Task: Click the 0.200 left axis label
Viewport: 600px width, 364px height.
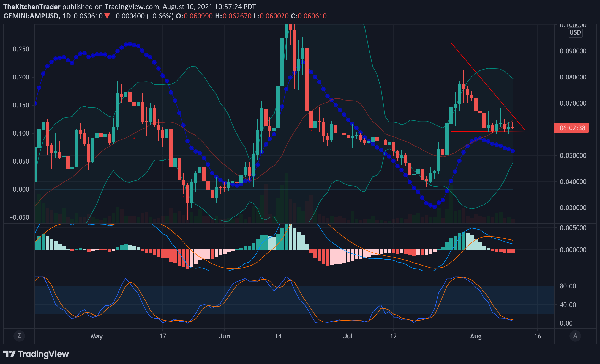Action: (x=21, y=77)
